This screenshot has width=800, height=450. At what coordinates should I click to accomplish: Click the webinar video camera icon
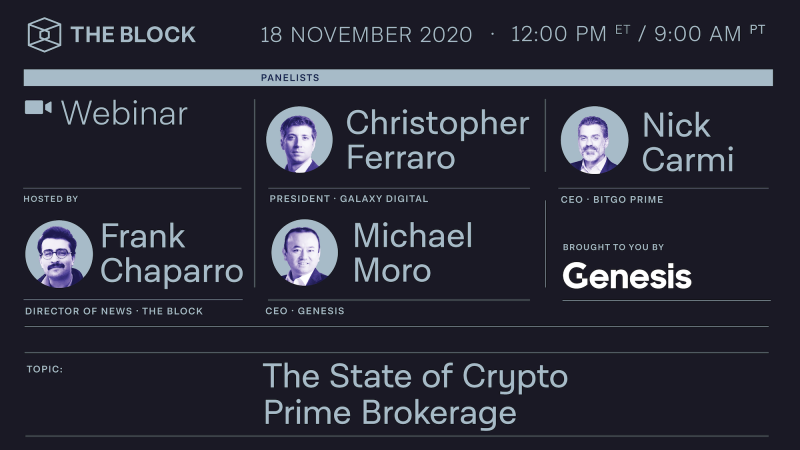tap(38, 108)
